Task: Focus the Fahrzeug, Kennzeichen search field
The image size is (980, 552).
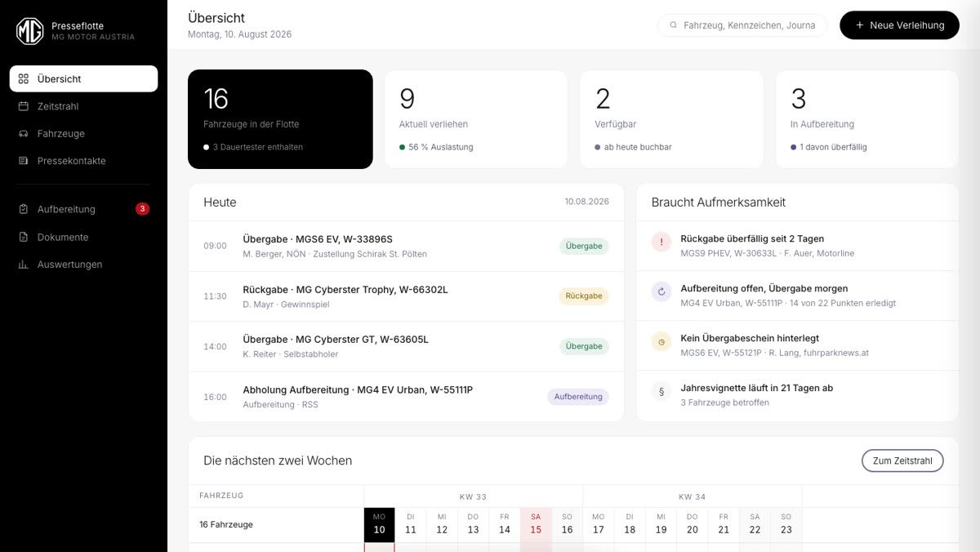Action: pos(742,25)
